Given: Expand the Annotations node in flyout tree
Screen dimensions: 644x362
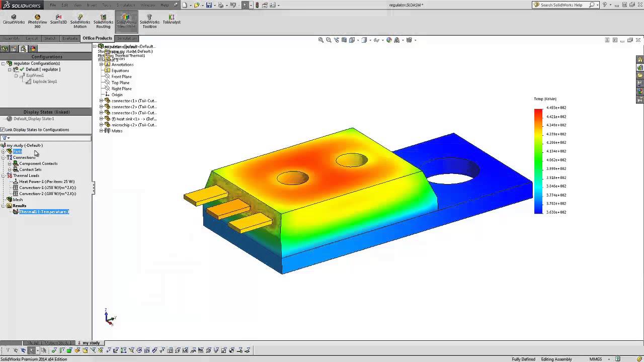Looking at the screenshot, I should 101,64.
